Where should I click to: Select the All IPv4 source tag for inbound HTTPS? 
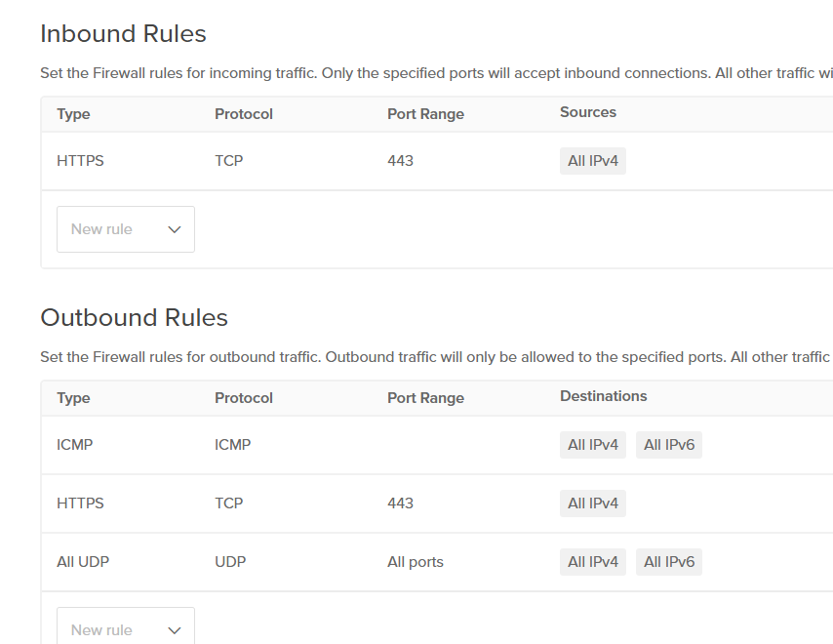593,161
